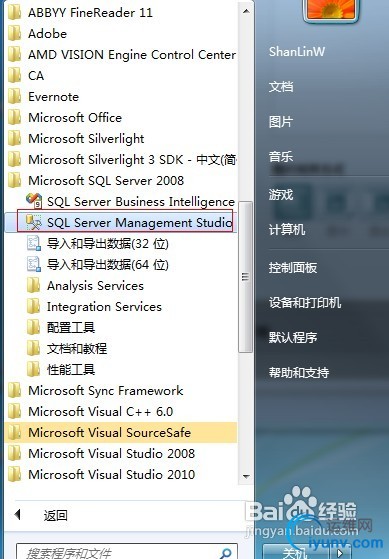Expand the Microsoft Visual SourceSafe folder
The width and height of the screenshot is (389, 559).
pyautogui.click(x=121, y=432)
